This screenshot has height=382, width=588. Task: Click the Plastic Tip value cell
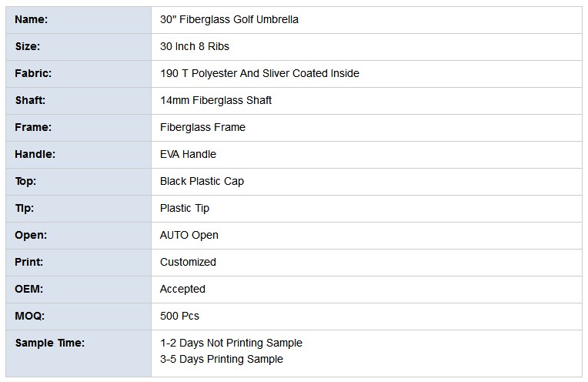click(x=366, y=209)
